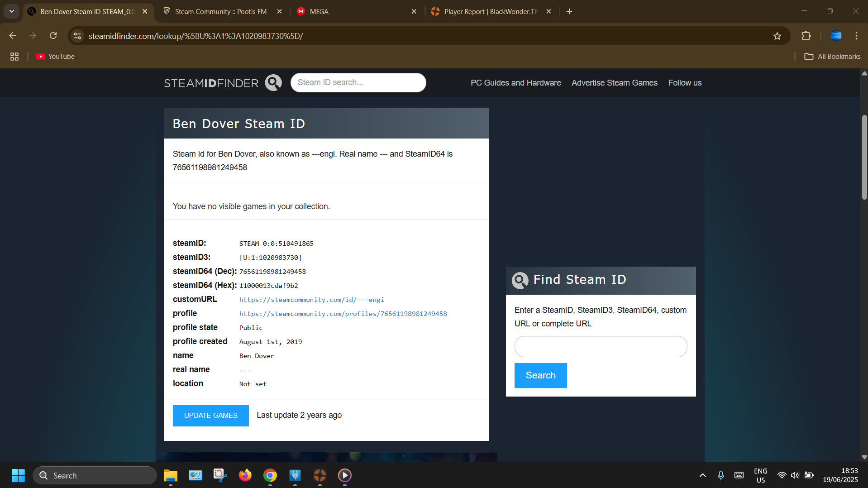Click the Find Steam ID magnifier icon
Viewport: 868px width, 488px height.
coord(520,280)
